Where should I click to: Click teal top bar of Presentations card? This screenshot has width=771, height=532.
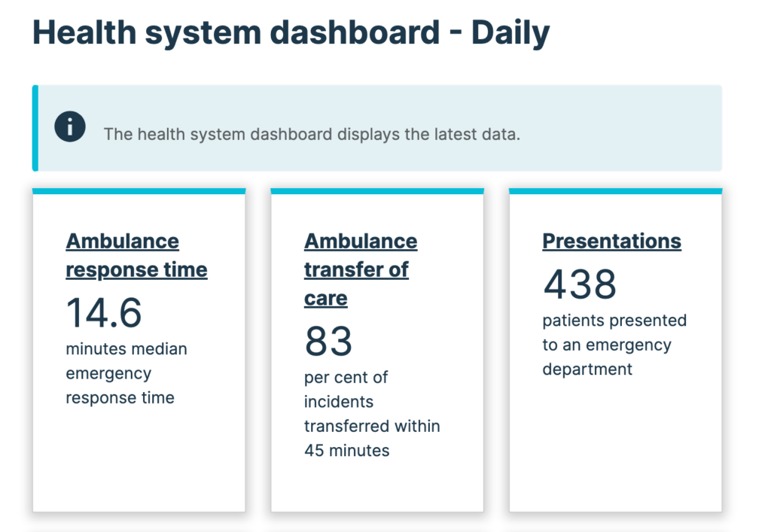(615, 191)
